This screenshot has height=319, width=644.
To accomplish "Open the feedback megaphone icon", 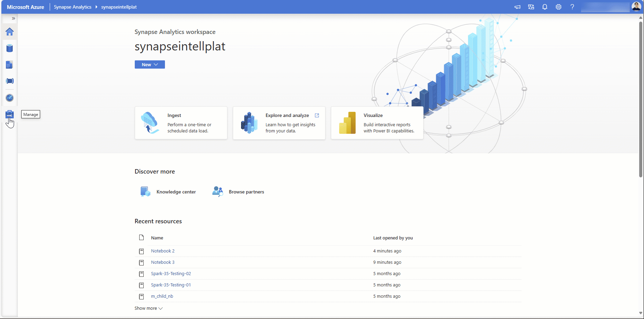I will click(x=517, y=7).
